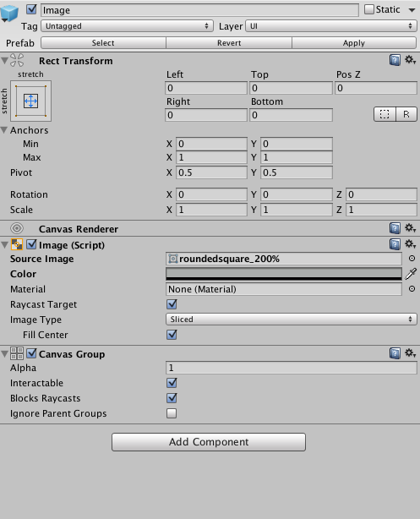
Task: Toggle blueprint mode dashed-rectangle button
Action: (385, 114)
